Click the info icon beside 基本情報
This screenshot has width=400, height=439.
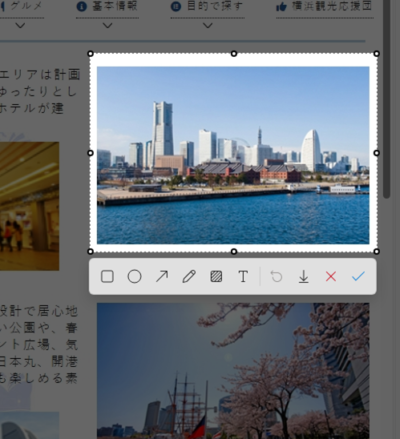pos(82,7)
